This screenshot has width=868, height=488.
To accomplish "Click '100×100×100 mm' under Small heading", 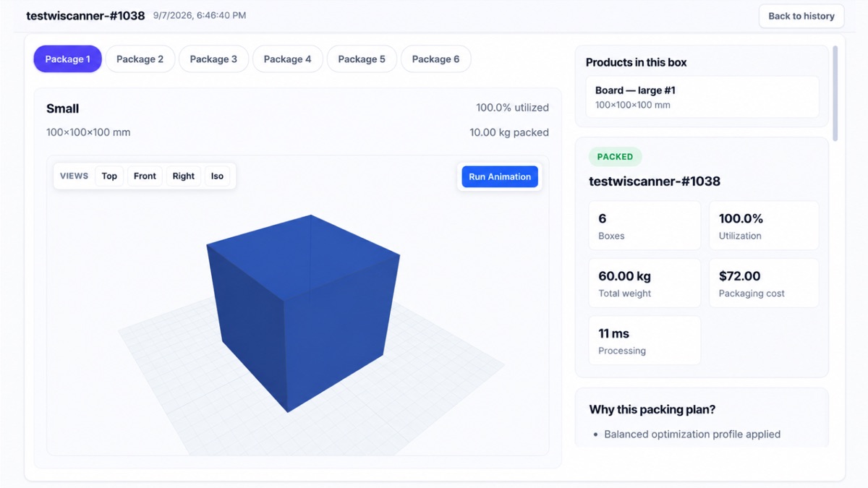I will [88, 132].
